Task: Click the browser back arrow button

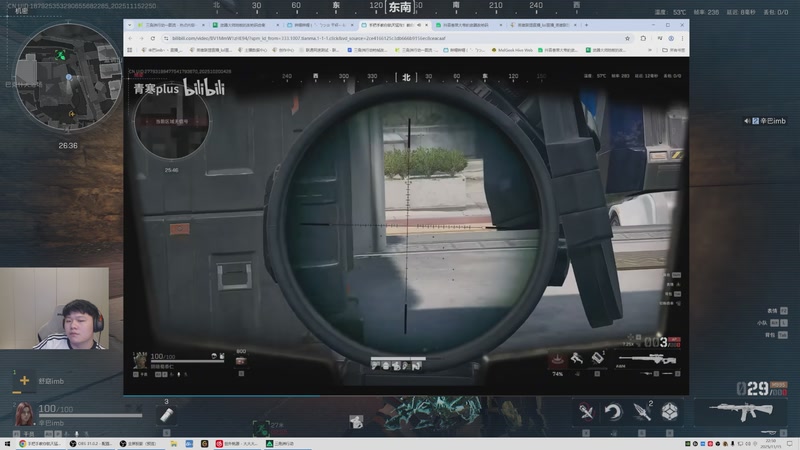Action: 131,38
